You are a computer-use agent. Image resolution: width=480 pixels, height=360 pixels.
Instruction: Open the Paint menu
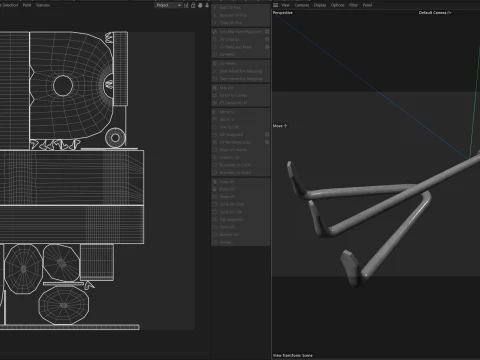click(27, 5)
